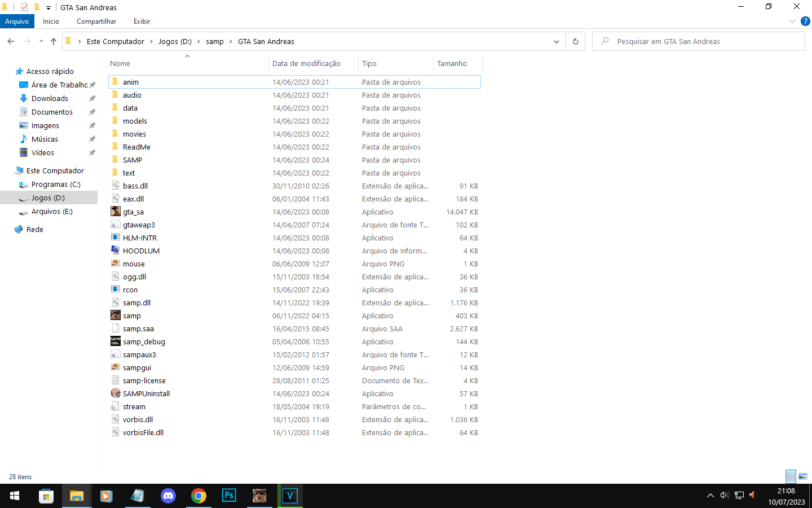Open clock and date in taskbar
Image resolution: width=812 pixels, height=508 pixels.
[786, 496]
